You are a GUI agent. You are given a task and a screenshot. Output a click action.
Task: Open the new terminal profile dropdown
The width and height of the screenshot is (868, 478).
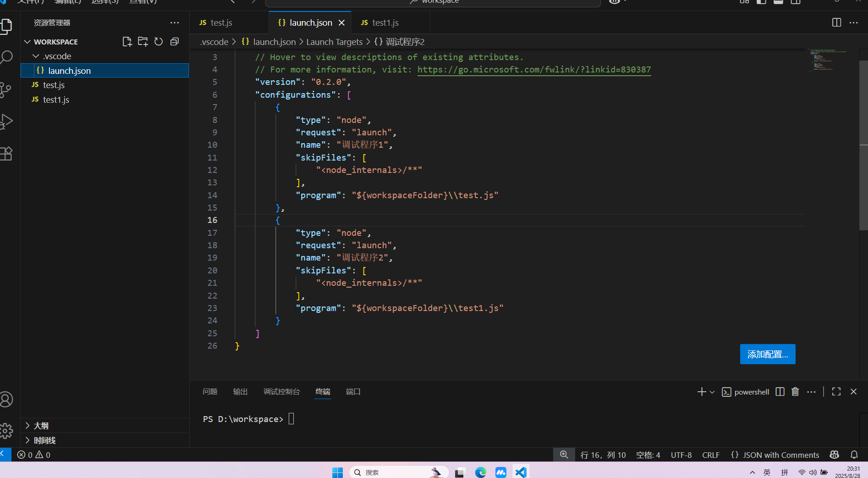[712, 392]
